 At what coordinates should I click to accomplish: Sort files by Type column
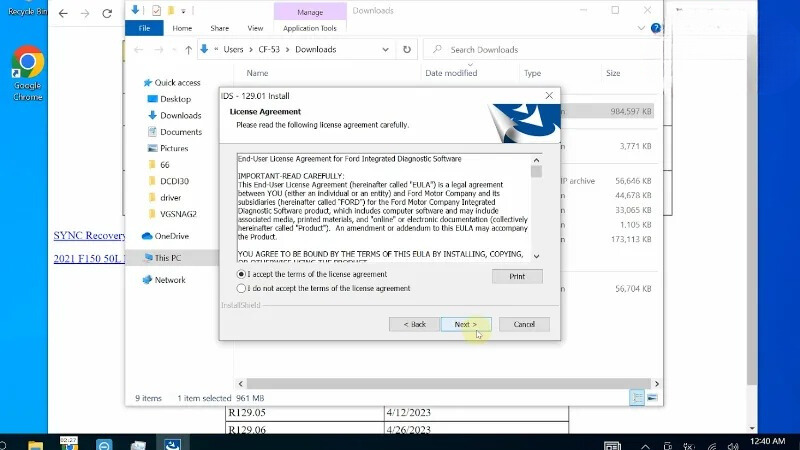[x=532, y=73]
